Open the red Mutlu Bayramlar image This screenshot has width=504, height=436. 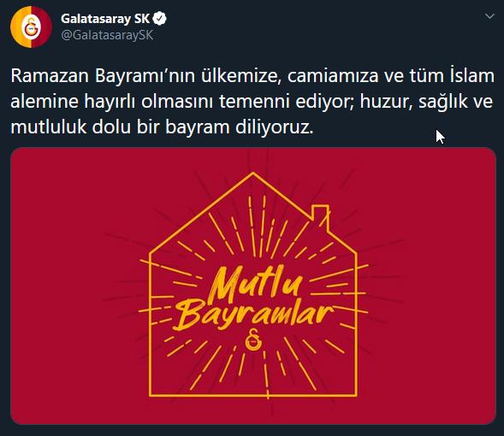pos(253,286)
